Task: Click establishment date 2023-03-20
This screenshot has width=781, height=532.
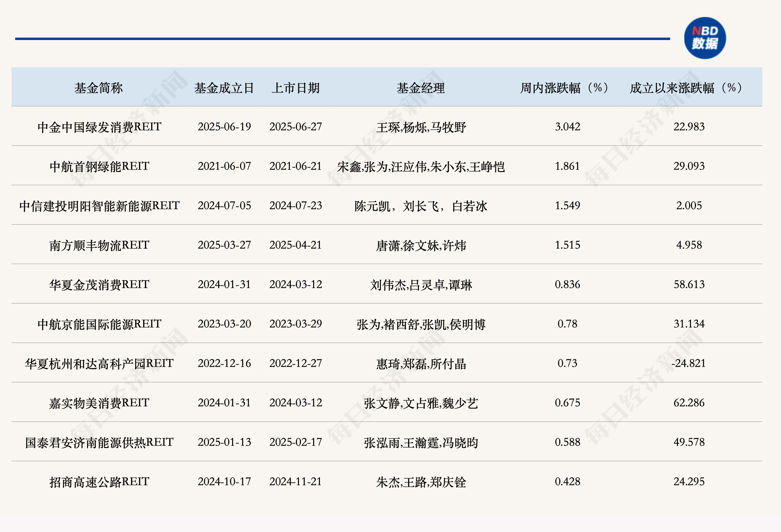Action: click(224, 324)
